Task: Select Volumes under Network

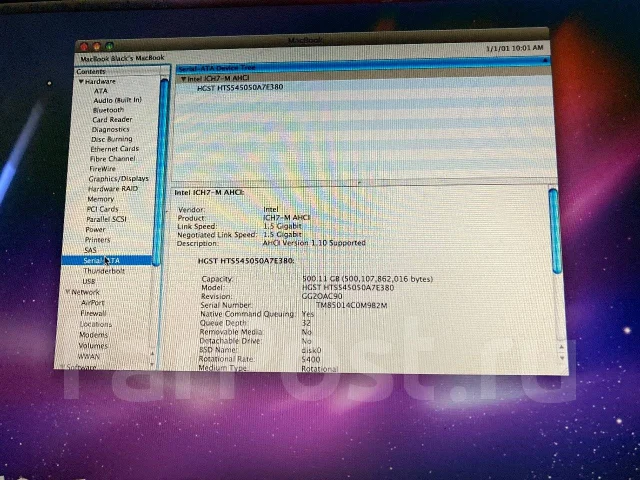Action: pyautogui.click(x=93, y=346)
